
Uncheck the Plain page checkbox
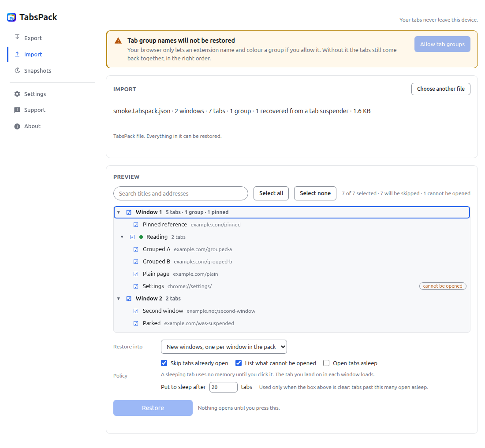[x=136, y=274]
